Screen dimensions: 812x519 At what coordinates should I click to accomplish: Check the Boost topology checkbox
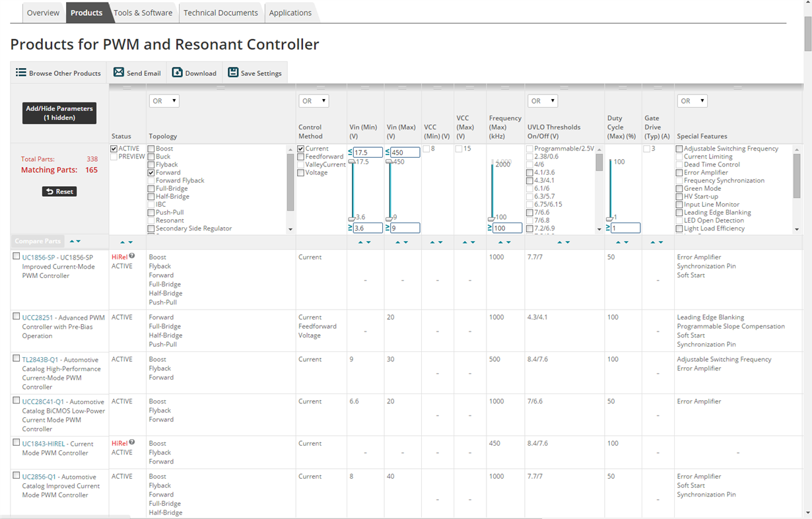coord(152,149)
